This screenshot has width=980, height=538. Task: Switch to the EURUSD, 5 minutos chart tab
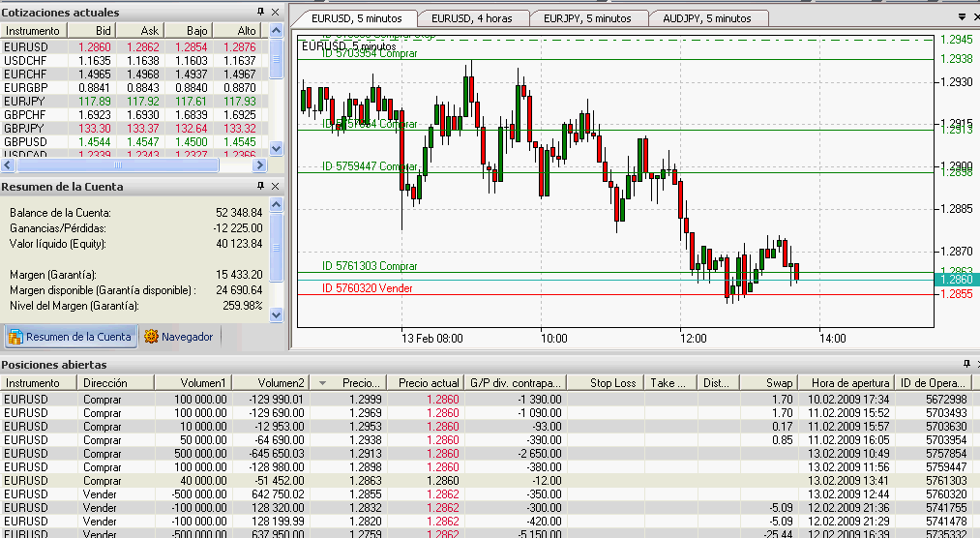356,18
